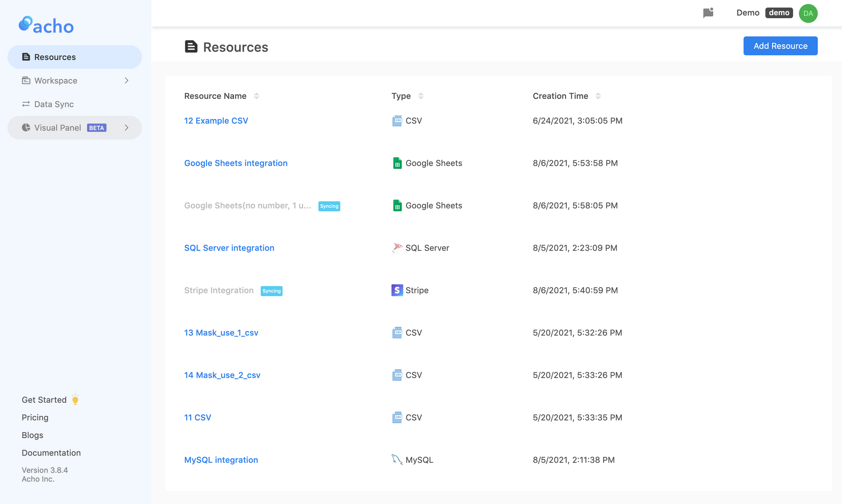Go to Resources in the sidebar
The width and height of the screenshot is (842, 504).
pos(75,57)
